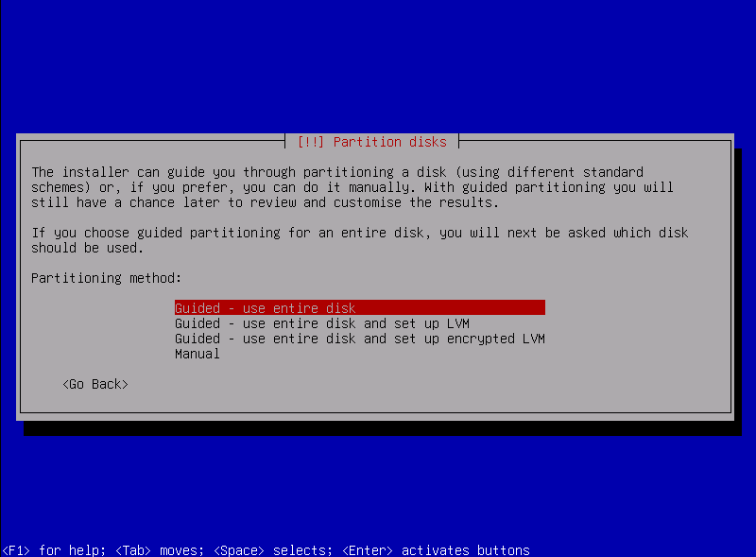
Task: Choose "Guided - use entire disk and set up LVM"
Action: coord(322,323)
